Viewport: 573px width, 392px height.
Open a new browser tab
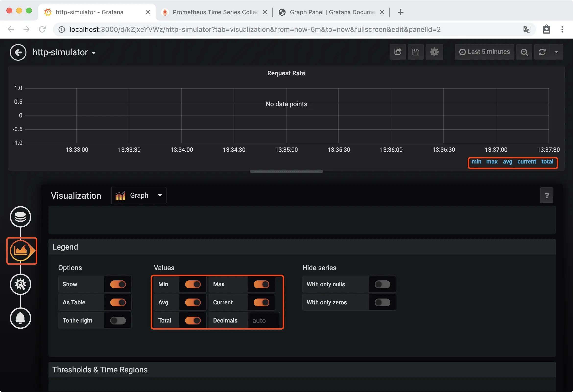coord(401,12)
